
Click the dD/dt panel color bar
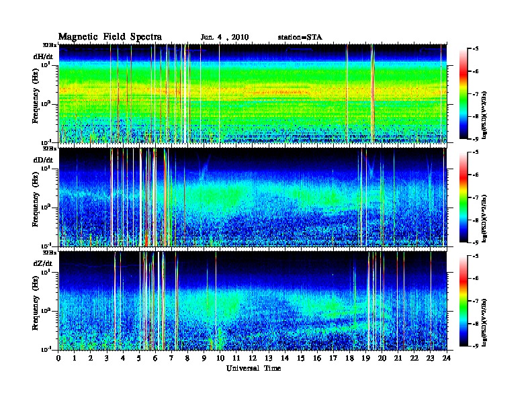point(463,197)
